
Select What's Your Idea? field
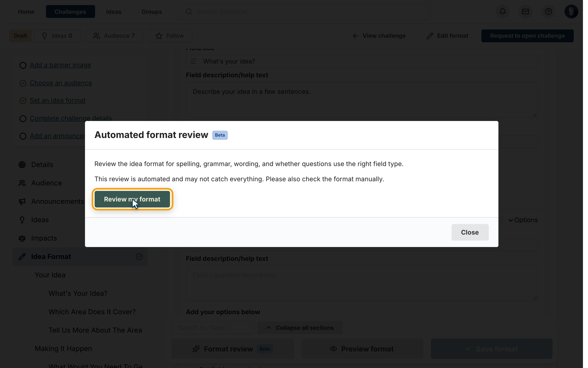click(x=78, y=293)
